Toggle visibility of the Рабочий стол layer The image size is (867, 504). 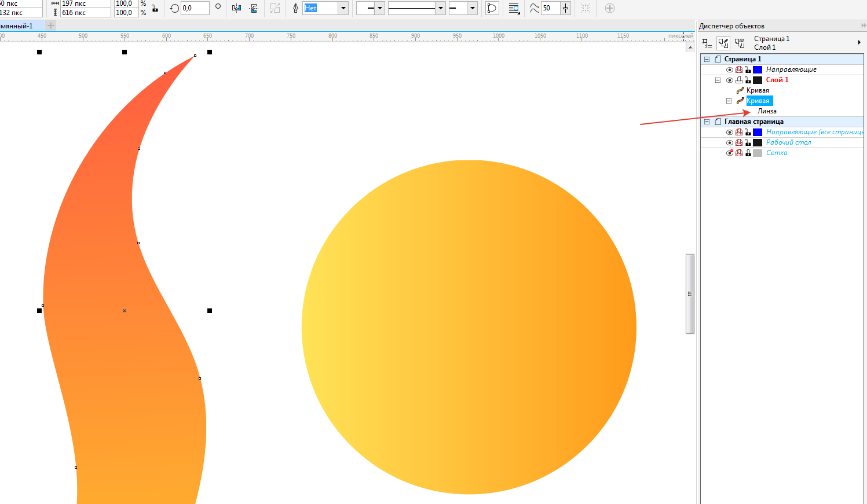pos(730,142)
